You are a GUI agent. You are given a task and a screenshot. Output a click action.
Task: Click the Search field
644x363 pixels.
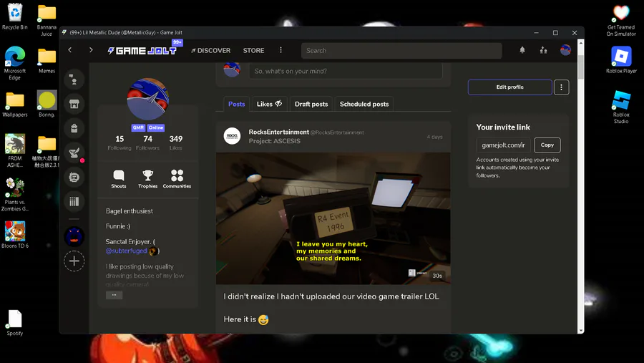[401, 51]
